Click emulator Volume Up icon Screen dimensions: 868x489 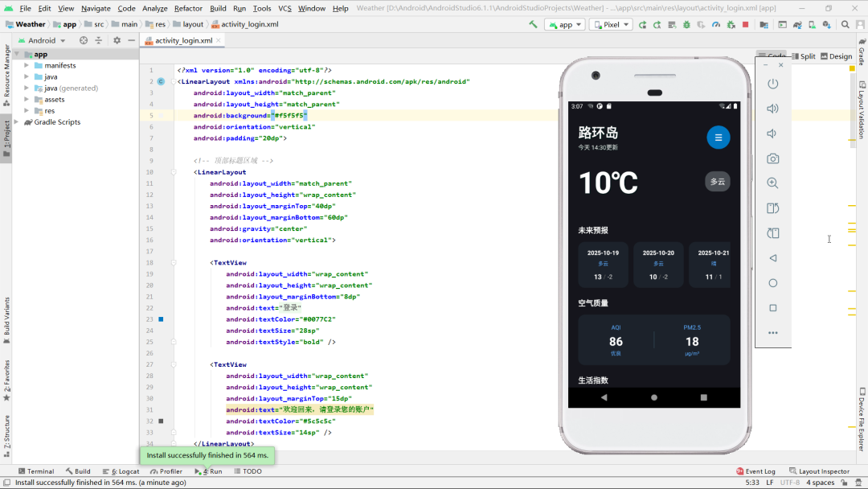click(x=773, y=109)
